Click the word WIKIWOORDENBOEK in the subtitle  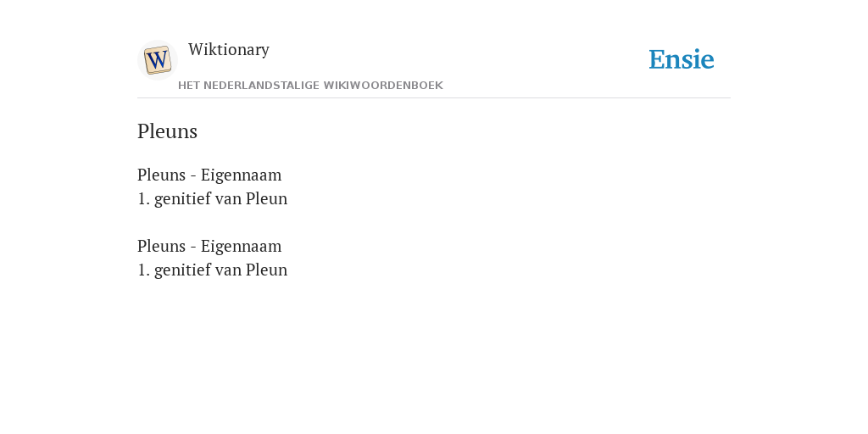point(383,86)
